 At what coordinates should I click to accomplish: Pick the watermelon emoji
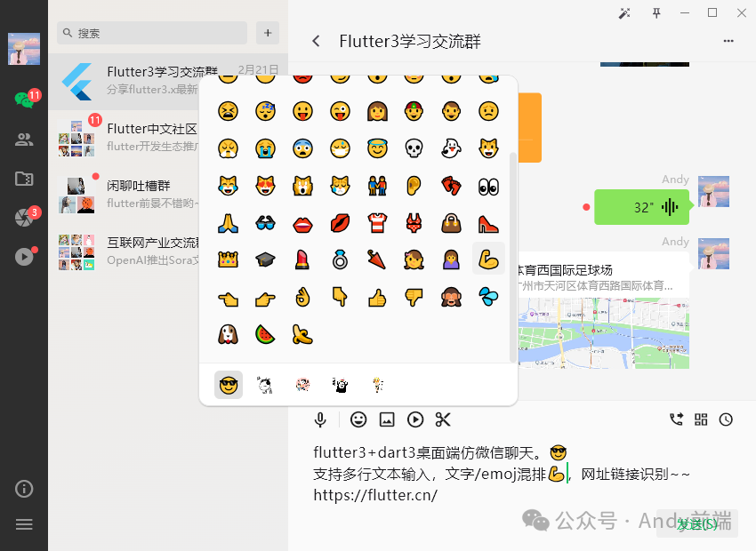pyautogui.click(x=265, y=334)
